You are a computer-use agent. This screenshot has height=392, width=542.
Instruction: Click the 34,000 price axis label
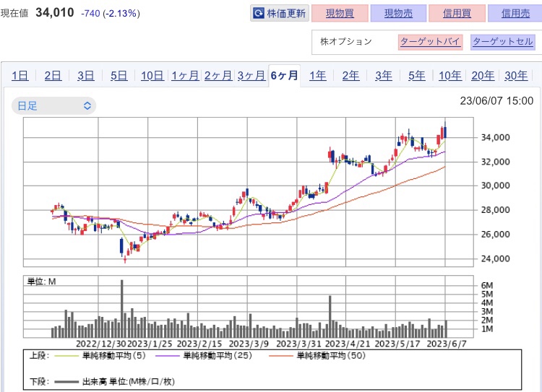[x=496, y=137]
